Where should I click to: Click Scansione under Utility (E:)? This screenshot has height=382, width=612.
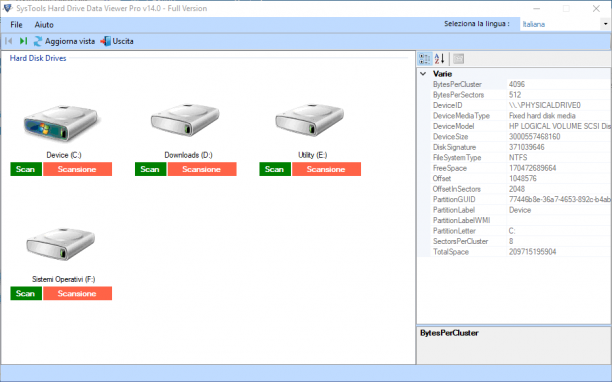coord(326,169)
